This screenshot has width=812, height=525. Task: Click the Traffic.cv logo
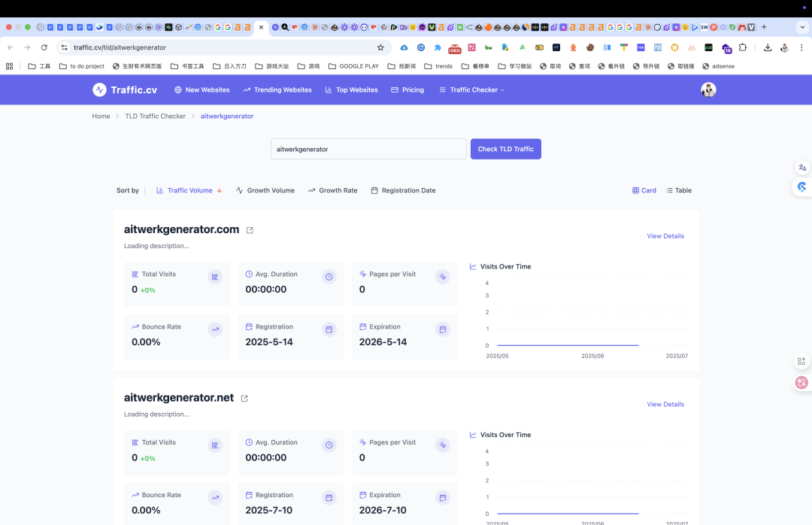coord(125,90)
